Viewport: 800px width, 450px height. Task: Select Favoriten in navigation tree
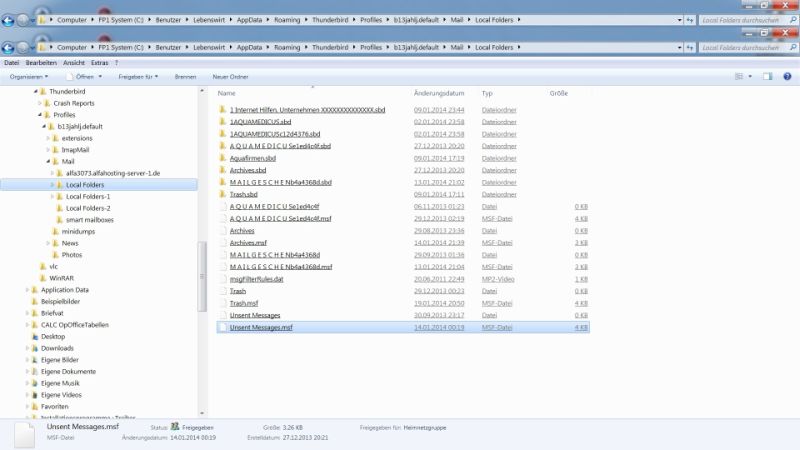[55, 407]
